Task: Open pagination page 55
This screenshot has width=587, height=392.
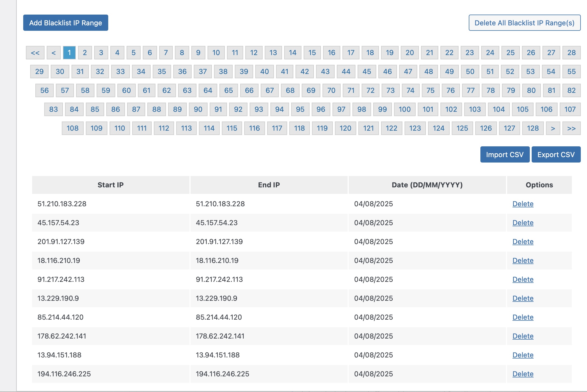Action: click(571, 72)
